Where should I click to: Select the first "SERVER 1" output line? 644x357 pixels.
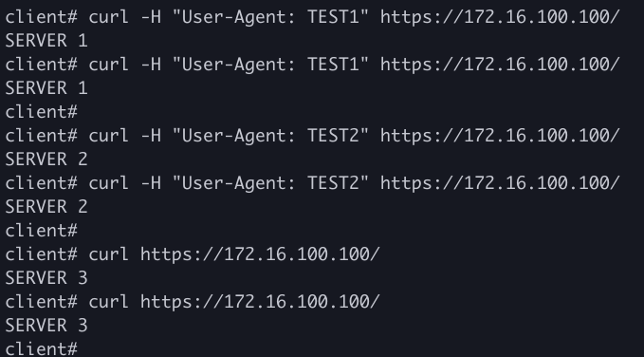click(x=46, y=41)
